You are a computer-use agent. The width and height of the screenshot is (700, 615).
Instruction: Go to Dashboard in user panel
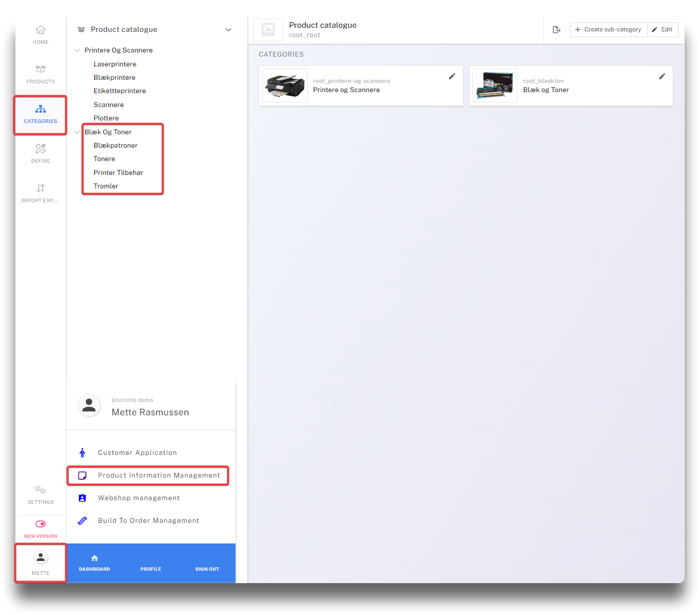point(95,563)
